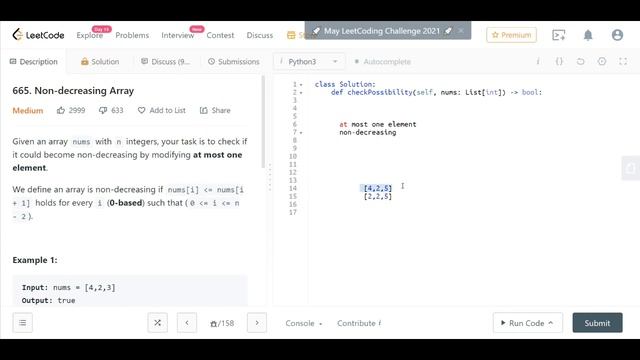Click the Input: nums = [4,2,3] line

tap(69, 287)
